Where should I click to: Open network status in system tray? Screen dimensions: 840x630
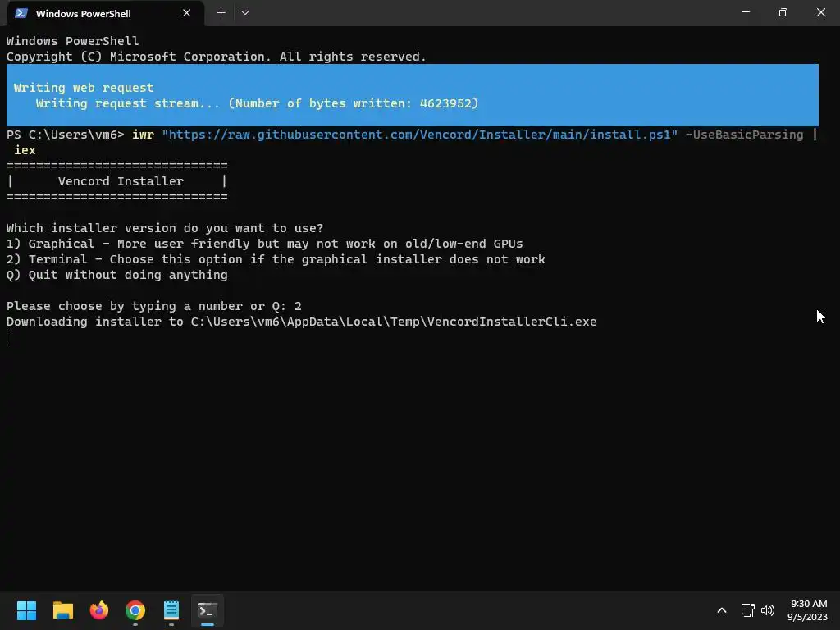click(748, 610)
